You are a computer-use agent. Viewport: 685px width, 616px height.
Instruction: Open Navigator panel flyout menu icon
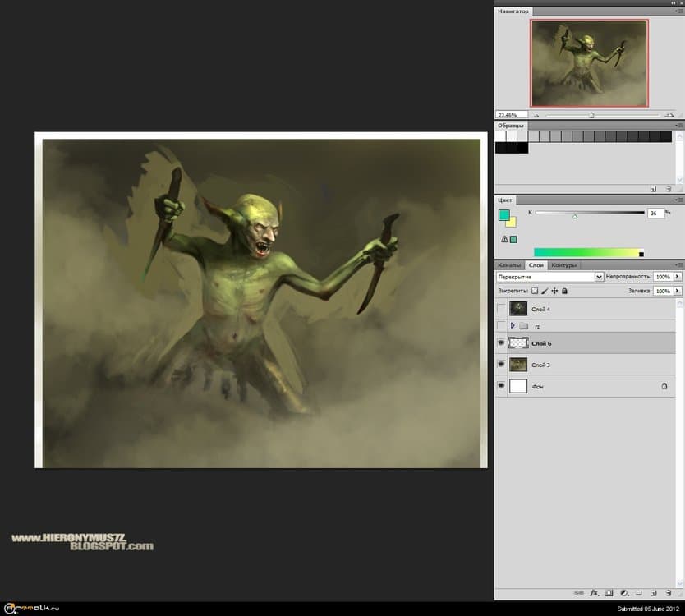[679, 11]
